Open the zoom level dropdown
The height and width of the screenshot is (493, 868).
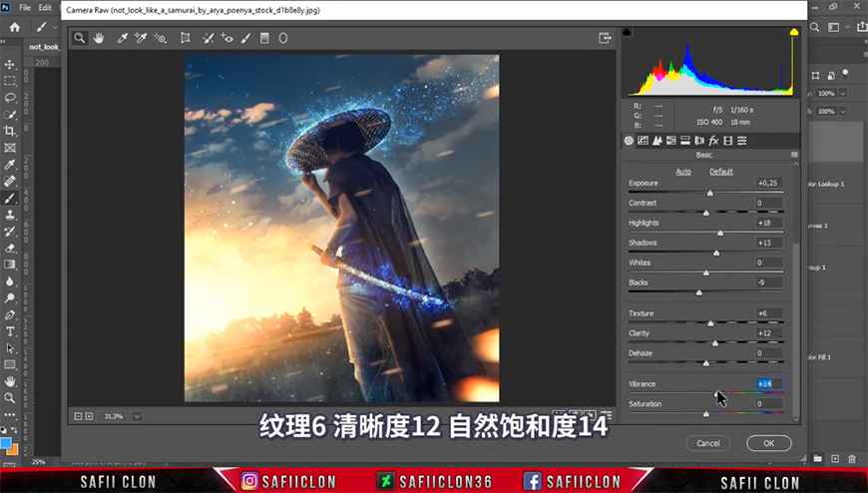tap(137, 416)
